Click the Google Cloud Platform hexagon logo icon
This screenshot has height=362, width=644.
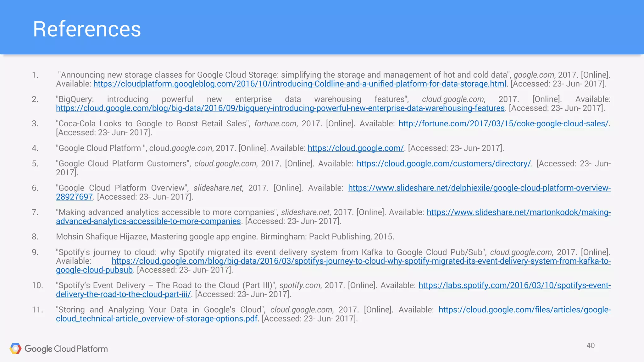coord(15,348)
